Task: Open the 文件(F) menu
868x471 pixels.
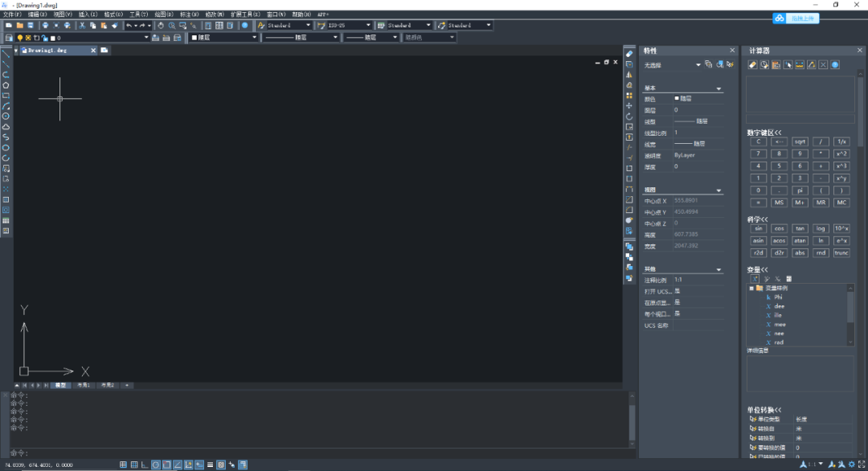Action: point(12,14)
